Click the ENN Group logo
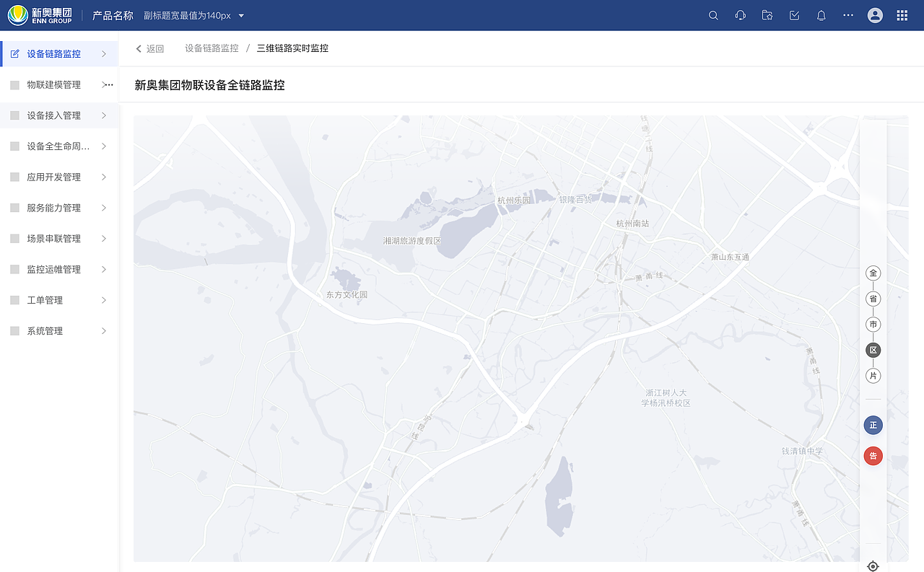The height and width of the screenshot is (572, 924). (x=40, y=15)
